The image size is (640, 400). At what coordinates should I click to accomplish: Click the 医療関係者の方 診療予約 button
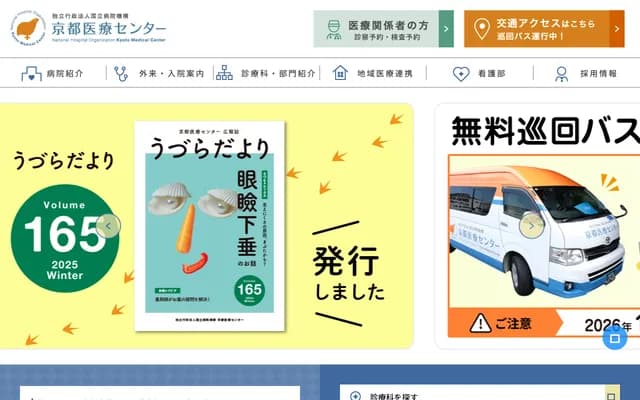(x=383, y=29)
